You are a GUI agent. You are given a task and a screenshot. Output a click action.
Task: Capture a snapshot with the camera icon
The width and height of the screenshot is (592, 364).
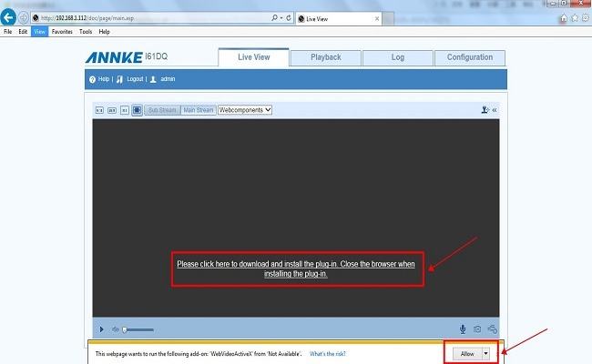[477, 329]
